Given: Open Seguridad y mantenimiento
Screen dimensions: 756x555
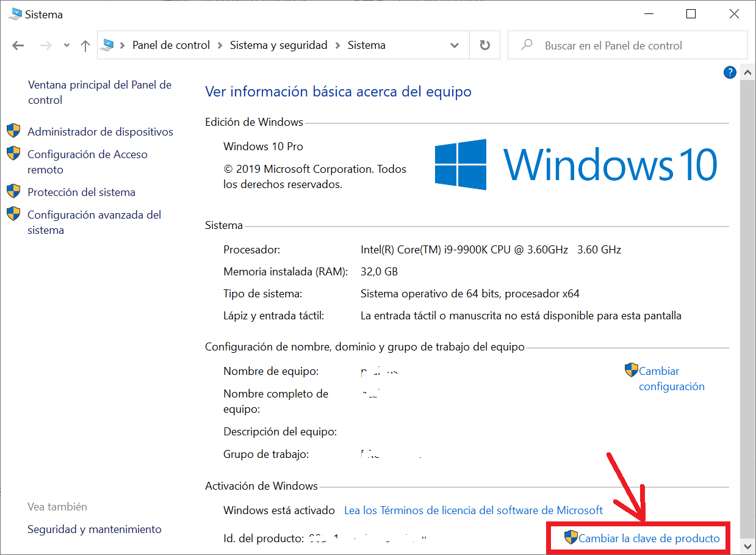Looking at the screenshot, I should coord(94,529).
